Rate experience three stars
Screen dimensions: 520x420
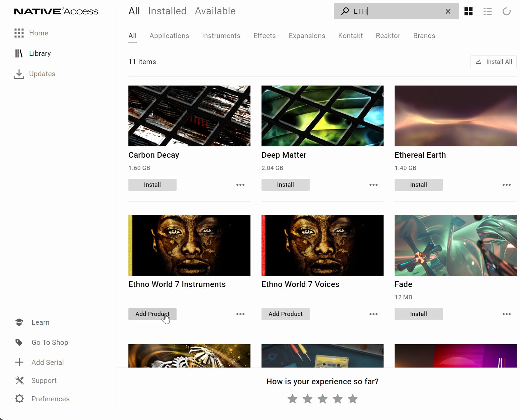point(323,399)
